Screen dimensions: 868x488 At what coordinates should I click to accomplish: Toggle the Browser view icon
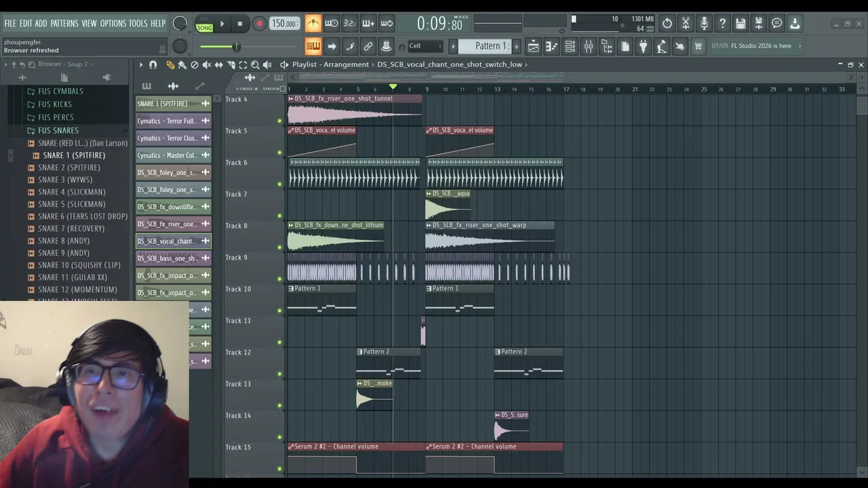click(x=607, y=46)
